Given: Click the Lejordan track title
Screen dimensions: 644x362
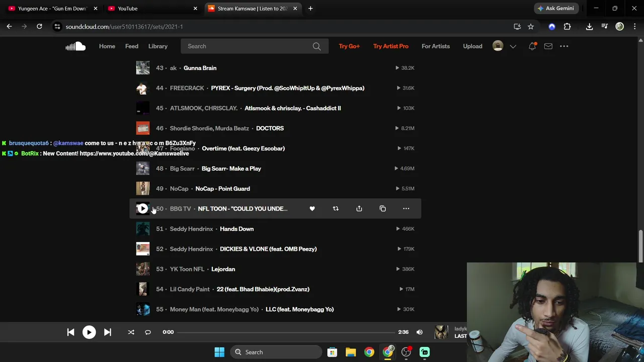Looking at the screenshot, I should pyautogui.click(x=223, y=269).
